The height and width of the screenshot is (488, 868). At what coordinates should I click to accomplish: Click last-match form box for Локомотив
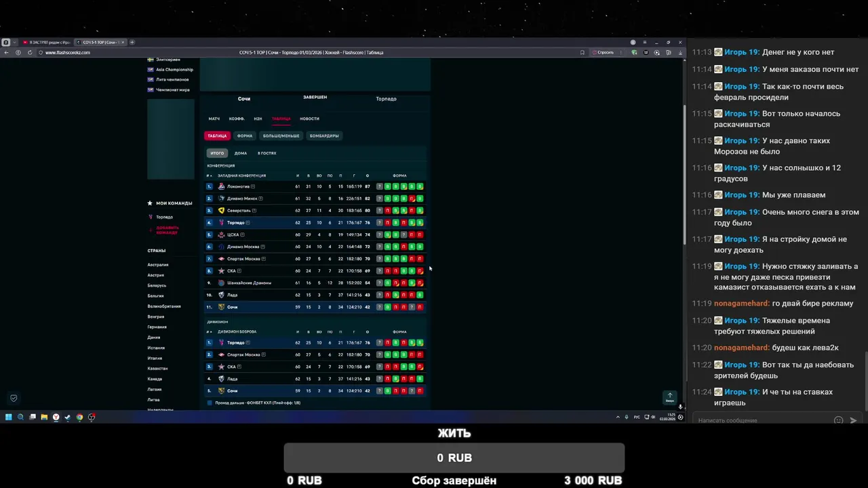pyautogui.click(x=420, y=186)
